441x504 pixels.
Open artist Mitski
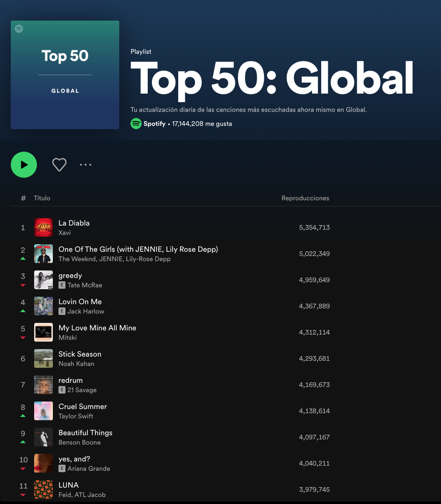[67, 337]
